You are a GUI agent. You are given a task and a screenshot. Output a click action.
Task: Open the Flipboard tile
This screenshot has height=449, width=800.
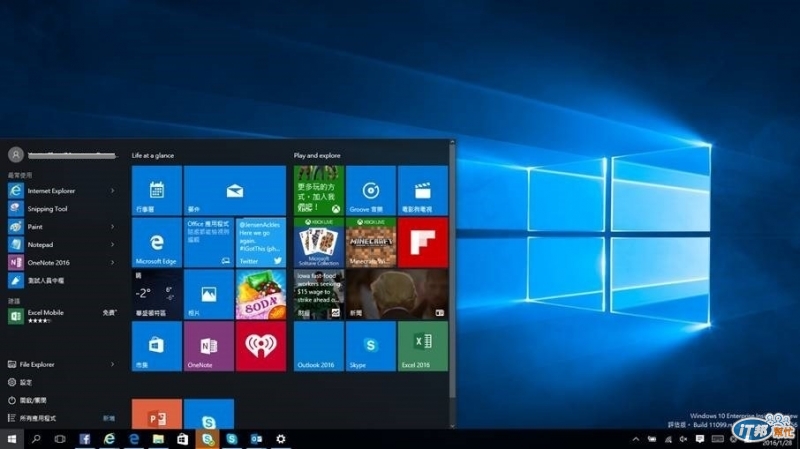[423, 242]
